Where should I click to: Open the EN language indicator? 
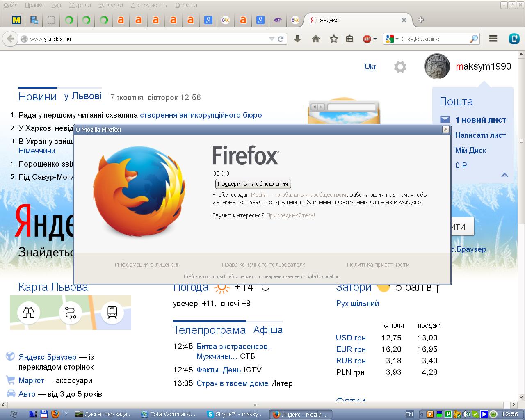pos(409,414)
